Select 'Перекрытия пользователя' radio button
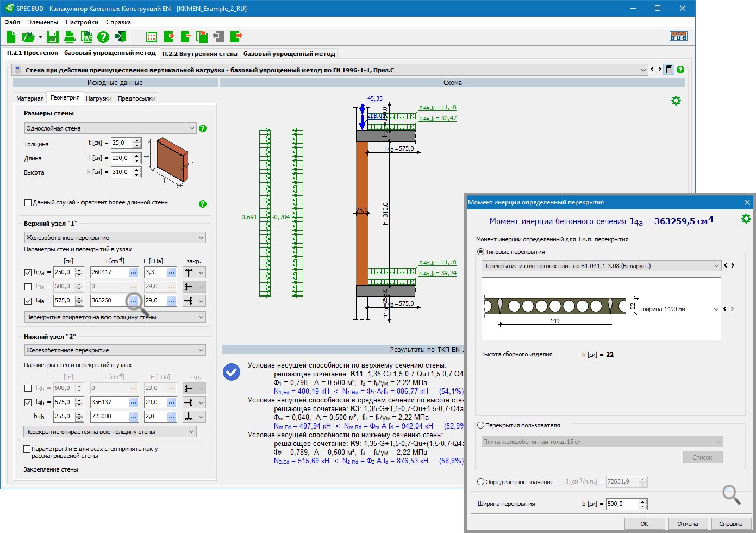This screenshot has width=756, height=533. click(x=480, y=425)
